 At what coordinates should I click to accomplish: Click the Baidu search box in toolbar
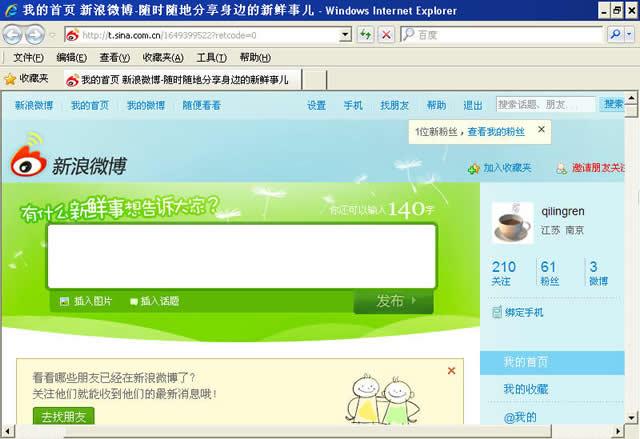[502, 35]
